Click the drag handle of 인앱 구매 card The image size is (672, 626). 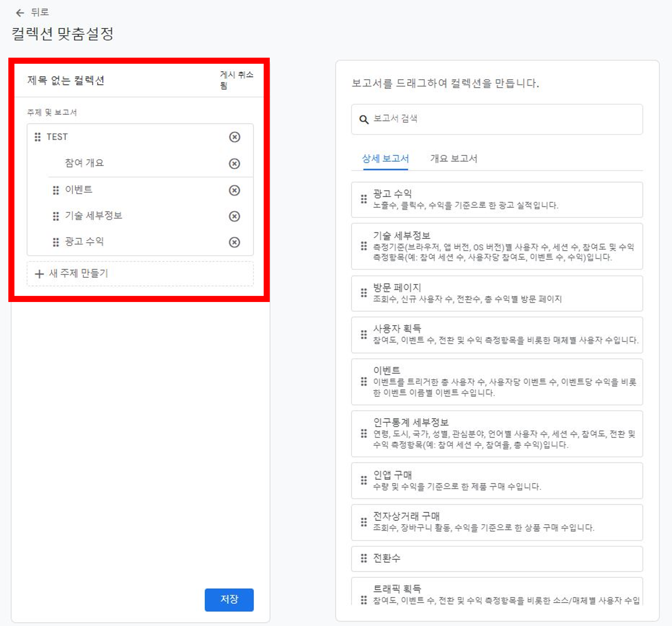[363, 480]
